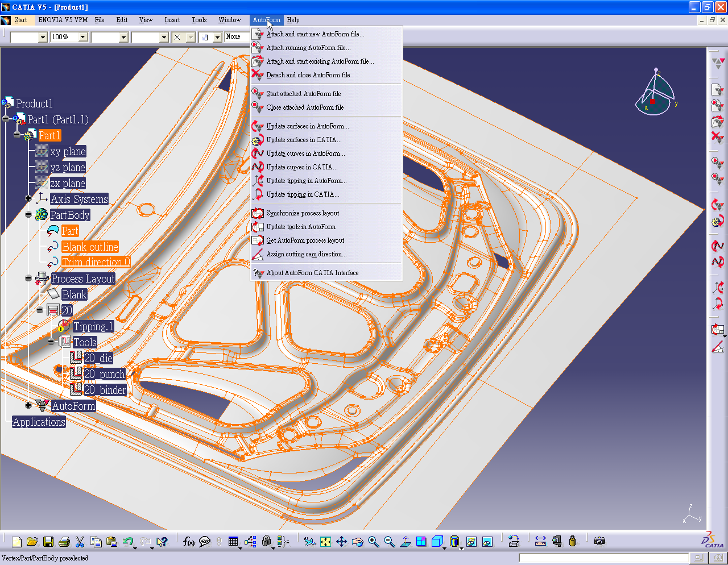728x565 pixels.
Task: Select the Rotate view tool
Action: coord(357,542)
